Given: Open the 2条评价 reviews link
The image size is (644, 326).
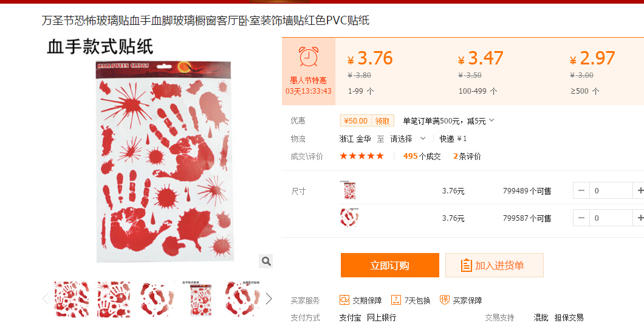Looking at the screenshot, I should tap(467, 156).
